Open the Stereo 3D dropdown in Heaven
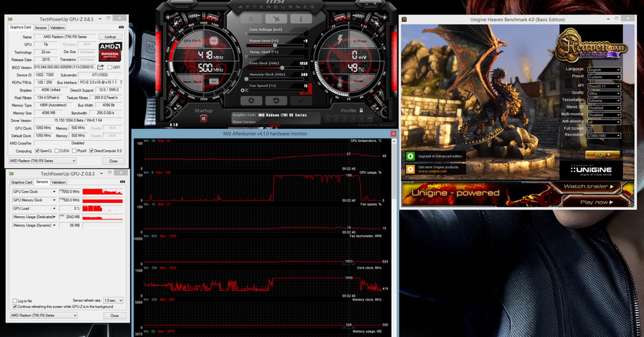Viewport: 644px width, 337px height. point(604,108)
